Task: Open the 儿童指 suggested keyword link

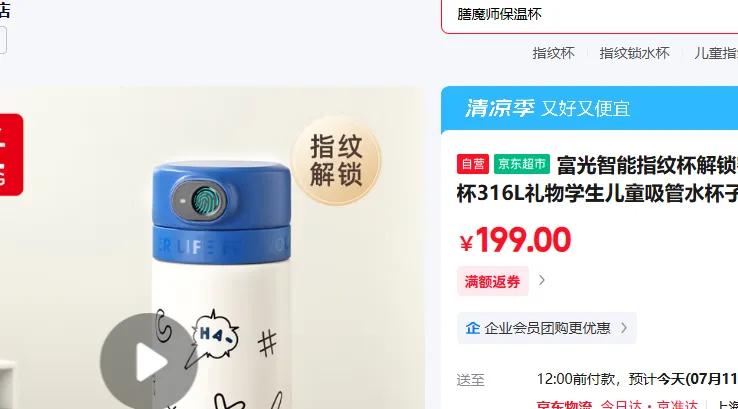Action: tap(716, 53)
